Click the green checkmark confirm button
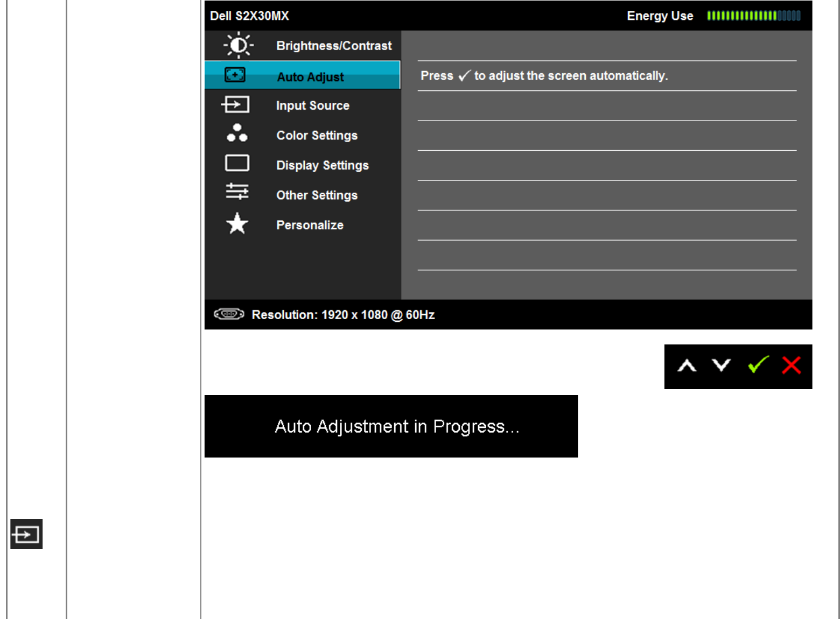Screen dimensions: 840x619 coord(758,365)
